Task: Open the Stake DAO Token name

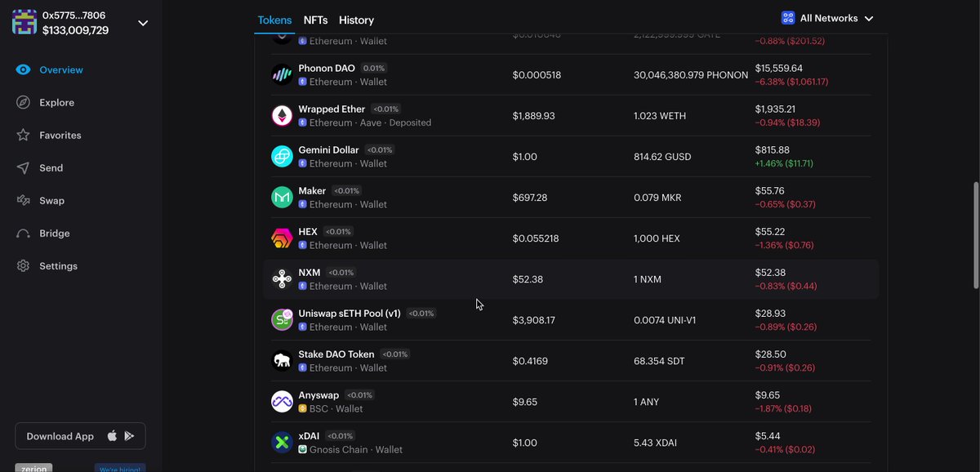Action: pos(336,354)
